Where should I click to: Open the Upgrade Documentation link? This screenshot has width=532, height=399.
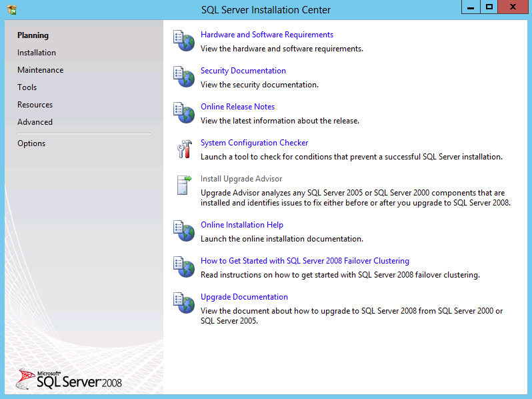(244, 297)
